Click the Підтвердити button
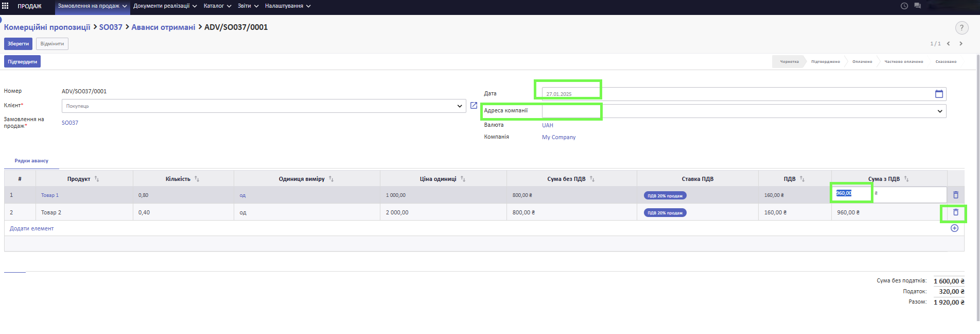This screenshot has height=334, width=980. (22, 62)
